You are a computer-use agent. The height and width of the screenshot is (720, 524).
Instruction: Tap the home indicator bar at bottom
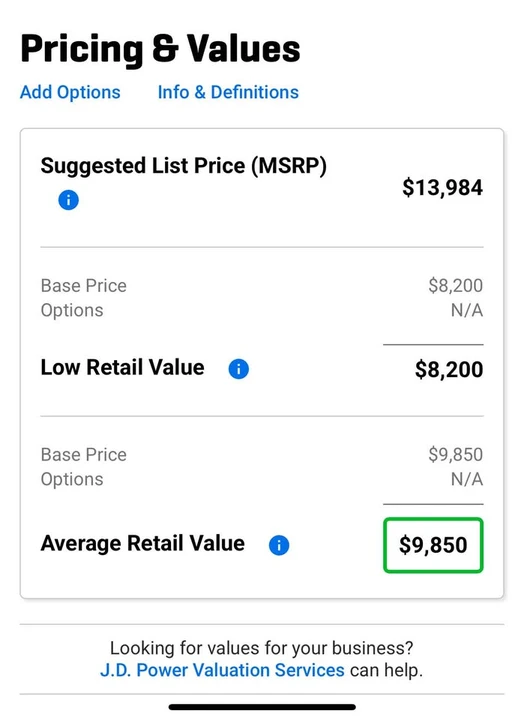(x=262, y=707)
